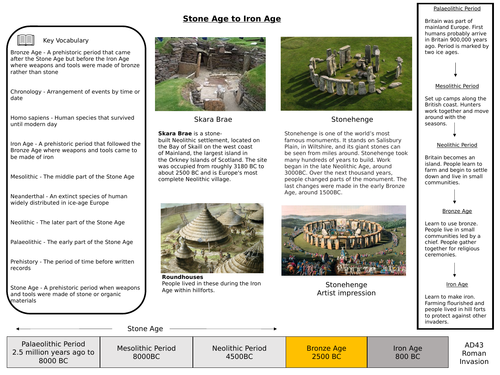The image size is (500, 375).
Task: Click the open book icon beside Key Vocabulary
Action: (26, 40)
